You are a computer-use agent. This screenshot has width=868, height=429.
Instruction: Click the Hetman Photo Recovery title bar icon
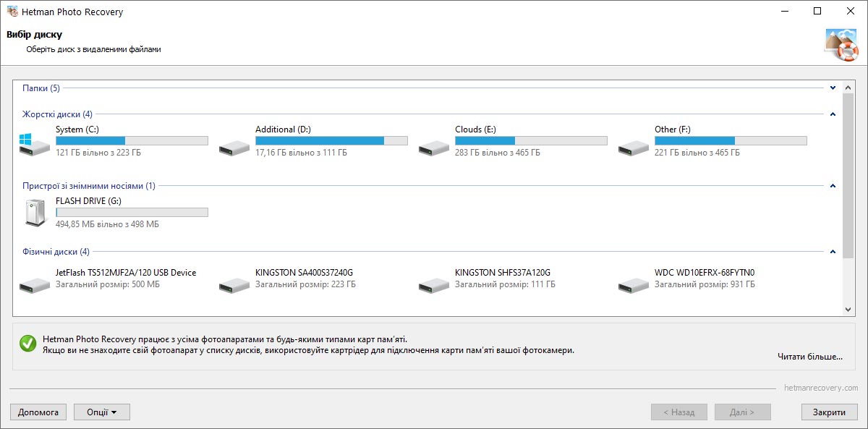point(12,12)
